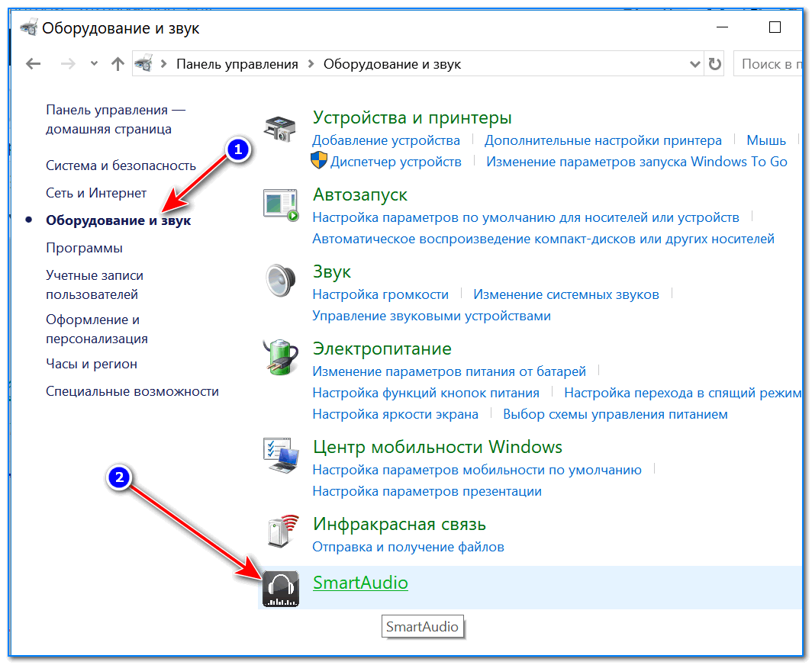Select Сеть и Интернет in the sidebar
The height and width of the screenshot is (665, 812).
pos(96,193)
